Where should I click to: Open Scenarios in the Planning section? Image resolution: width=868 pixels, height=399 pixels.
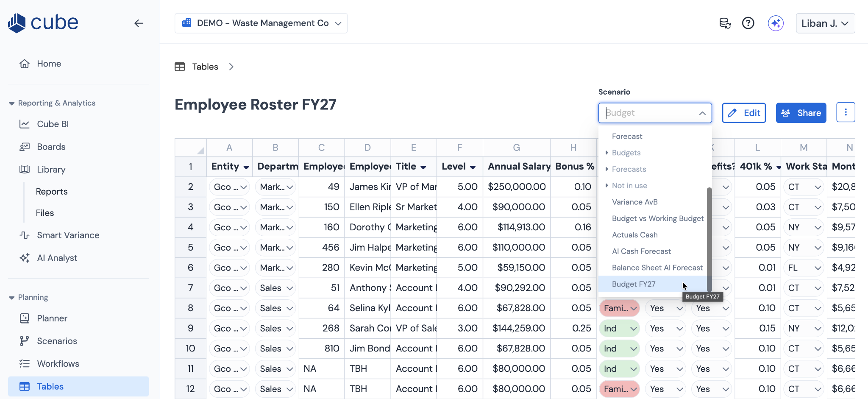pos(57,341)
